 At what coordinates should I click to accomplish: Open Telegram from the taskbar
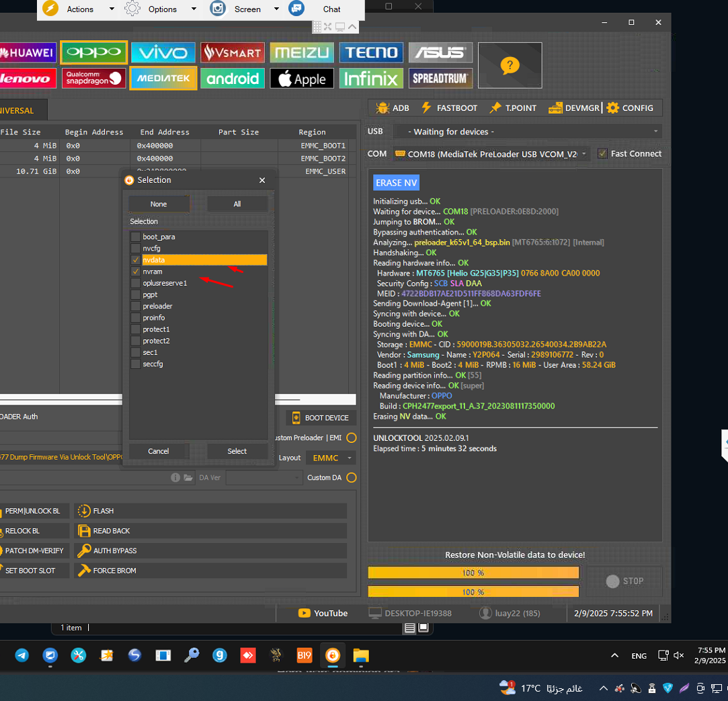tap(22, 655)
